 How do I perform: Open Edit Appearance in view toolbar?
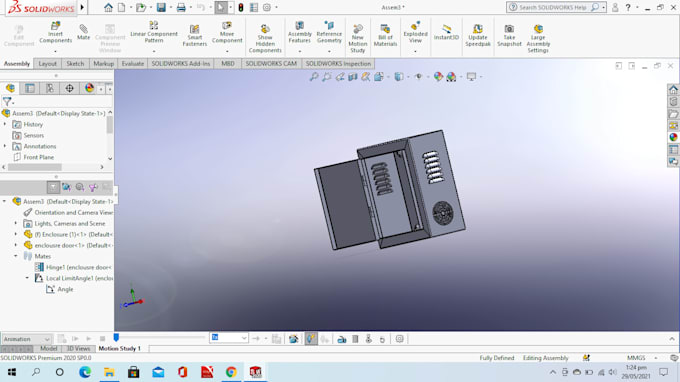pos(438,77)
